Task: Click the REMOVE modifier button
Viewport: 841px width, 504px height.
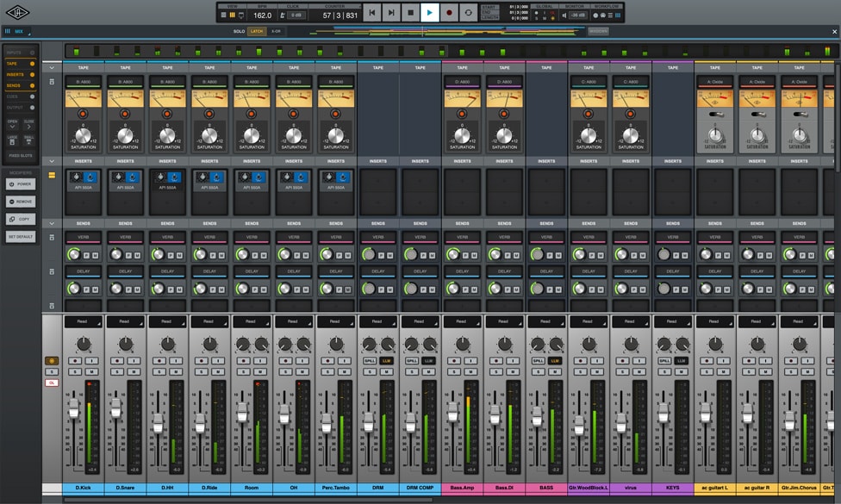Action: pyautogui.click(x=21, y=202)
